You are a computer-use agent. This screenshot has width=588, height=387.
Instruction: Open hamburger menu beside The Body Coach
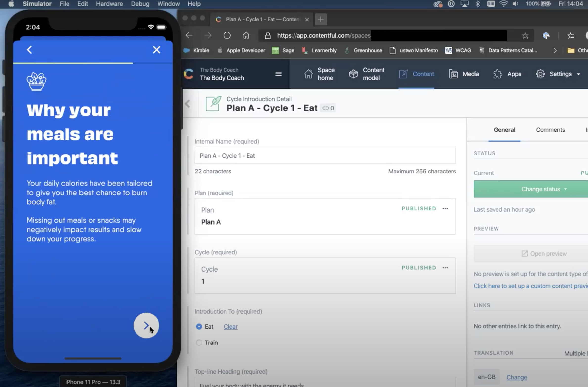[x=278, y=74]
